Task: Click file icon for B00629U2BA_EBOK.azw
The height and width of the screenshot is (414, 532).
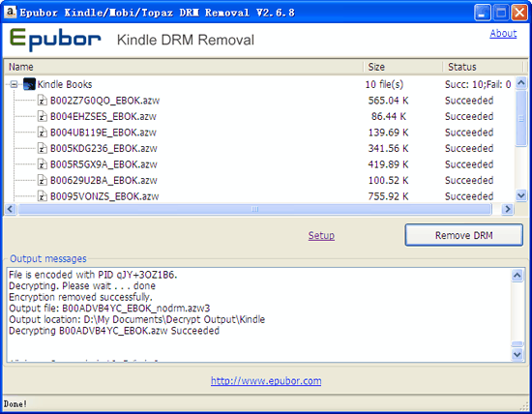Action: (x=42, y=180)
